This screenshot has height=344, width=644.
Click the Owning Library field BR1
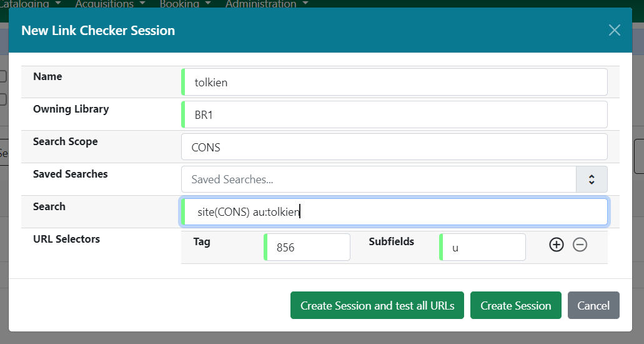[x=394, y=114]
